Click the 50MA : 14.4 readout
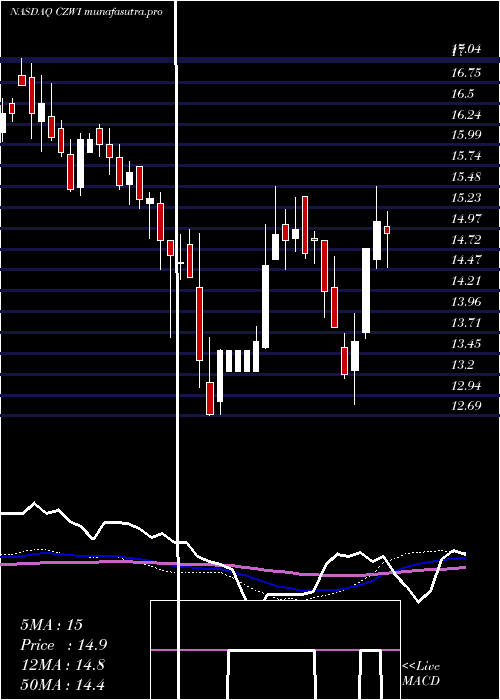 click(x=62, y=685)
